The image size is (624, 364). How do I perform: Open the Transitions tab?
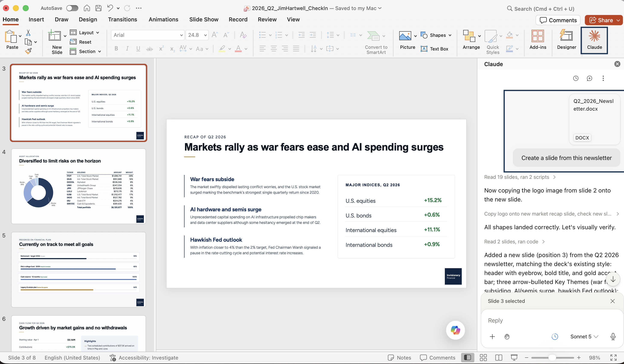point(122,19)
